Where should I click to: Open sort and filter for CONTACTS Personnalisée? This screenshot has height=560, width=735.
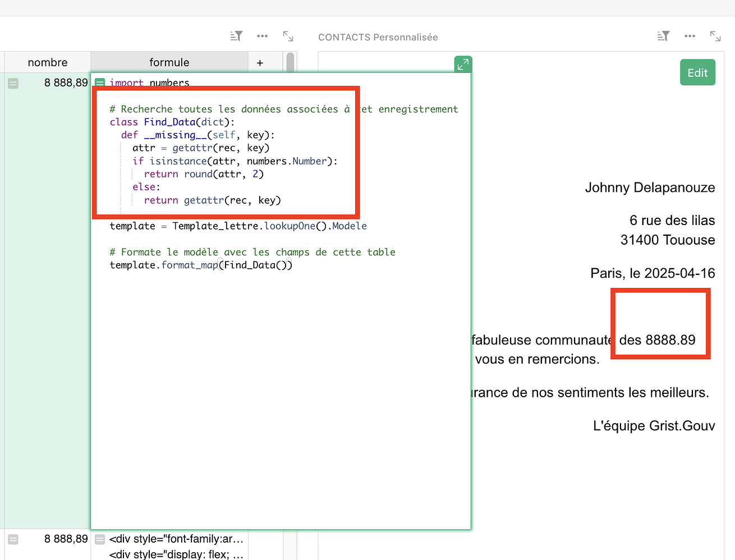click(x=663, y=36)
